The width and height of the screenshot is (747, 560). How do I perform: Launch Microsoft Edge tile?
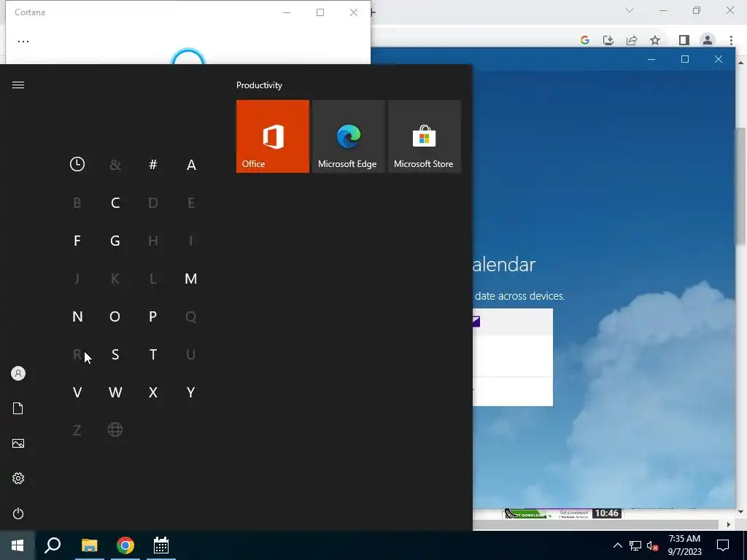(348, 136)
